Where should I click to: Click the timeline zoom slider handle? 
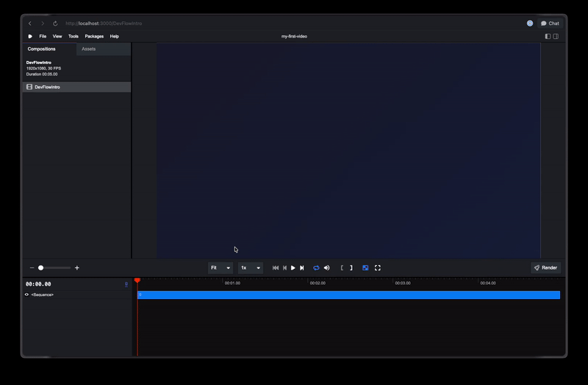pyautogui.click(x=41, y=267)
